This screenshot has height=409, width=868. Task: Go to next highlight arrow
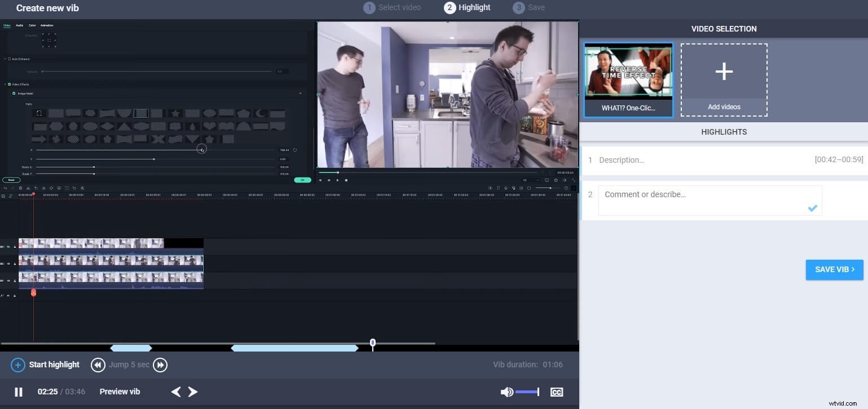193,392
